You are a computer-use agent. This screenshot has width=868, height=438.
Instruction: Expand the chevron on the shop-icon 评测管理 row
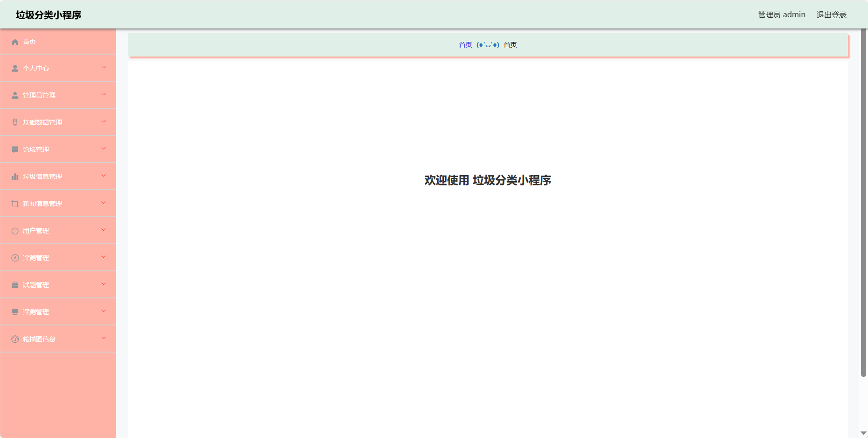104,311
